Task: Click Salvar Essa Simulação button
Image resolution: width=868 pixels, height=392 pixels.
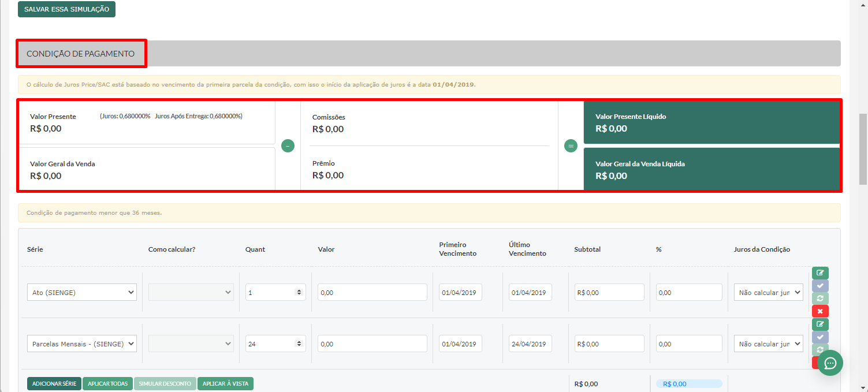Action: (x=66, y=9)
